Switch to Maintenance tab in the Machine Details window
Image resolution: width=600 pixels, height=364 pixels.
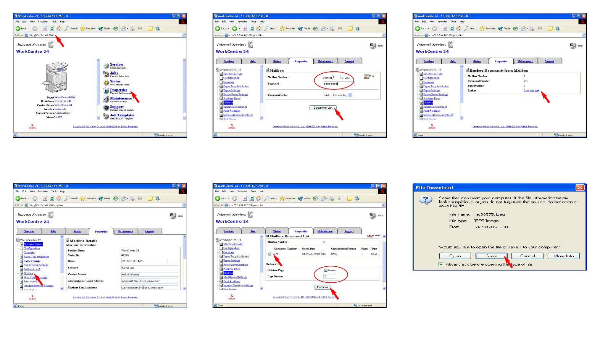pos(125,232)
